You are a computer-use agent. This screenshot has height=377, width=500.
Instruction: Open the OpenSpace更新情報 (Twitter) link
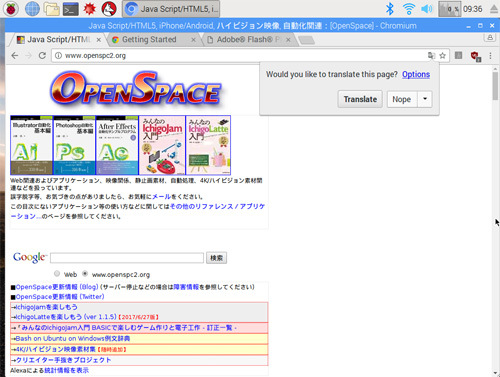60,297
